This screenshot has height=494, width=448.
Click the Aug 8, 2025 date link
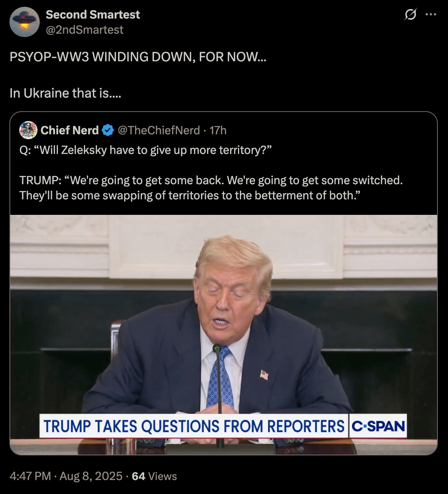pos(91,476)
